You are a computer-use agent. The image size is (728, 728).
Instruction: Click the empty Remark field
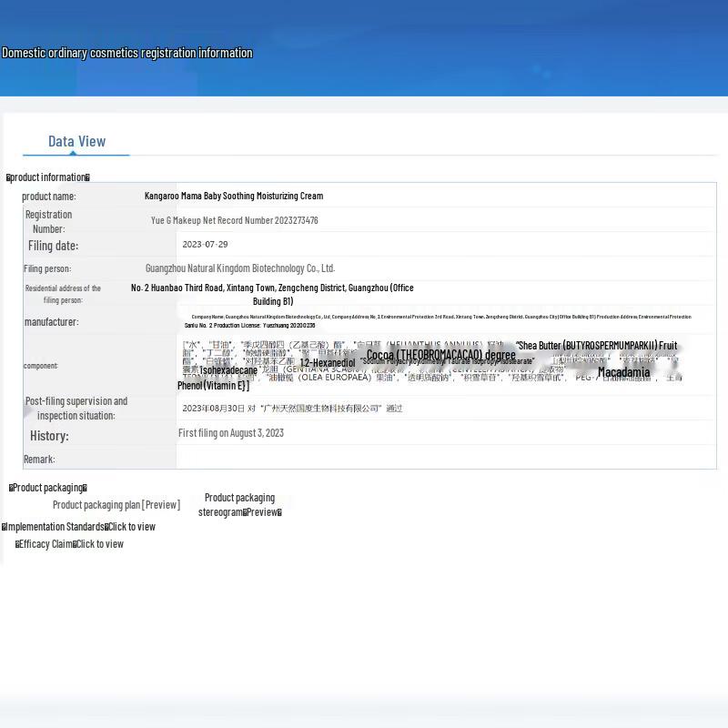pos(446,459)
